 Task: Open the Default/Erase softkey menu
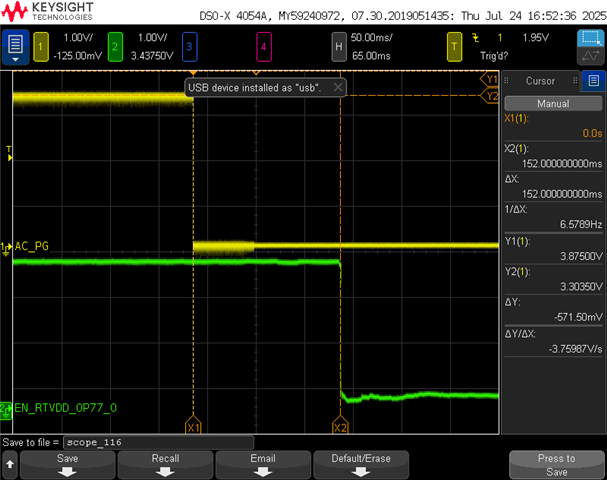coord(361,465)
